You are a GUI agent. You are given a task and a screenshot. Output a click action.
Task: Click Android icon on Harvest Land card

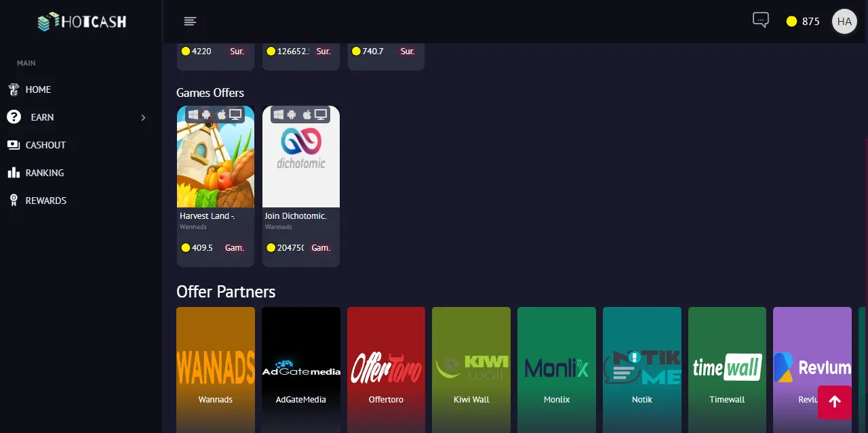pos(206,115)
